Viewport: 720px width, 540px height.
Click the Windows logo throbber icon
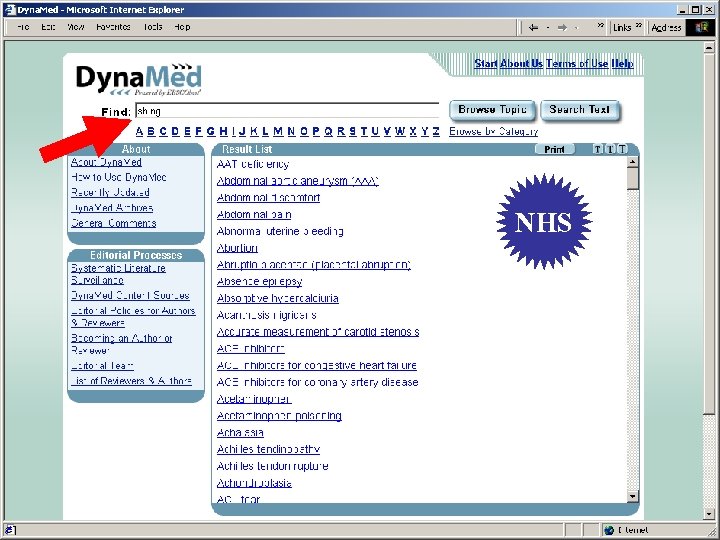pyautogui.click(x=701, y=27)
